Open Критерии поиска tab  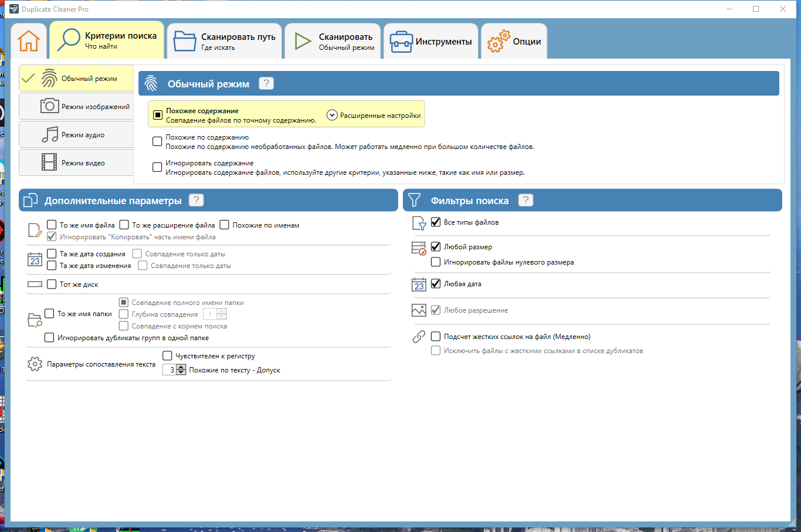107,40
